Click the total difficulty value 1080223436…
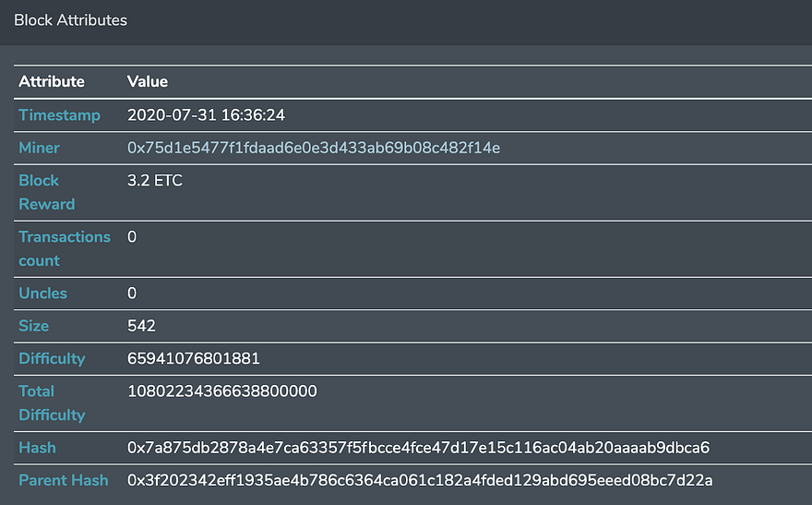812x505 pixels. 222,391
